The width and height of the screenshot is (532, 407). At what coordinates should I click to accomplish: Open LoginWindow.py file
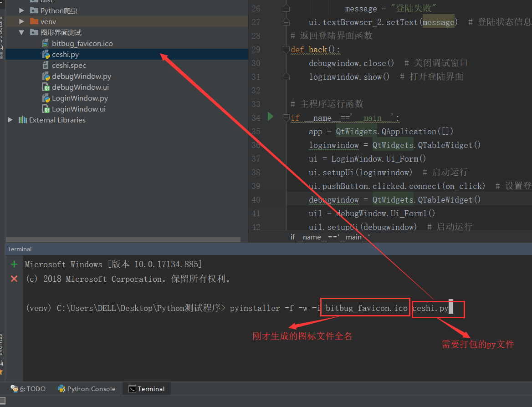[80, 98]
